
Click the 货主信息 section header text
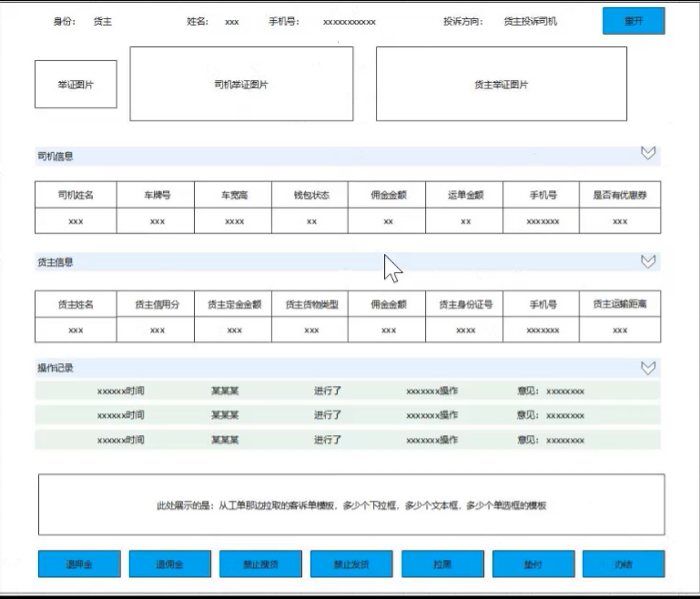pyautogui.click(x=56, y=262)
